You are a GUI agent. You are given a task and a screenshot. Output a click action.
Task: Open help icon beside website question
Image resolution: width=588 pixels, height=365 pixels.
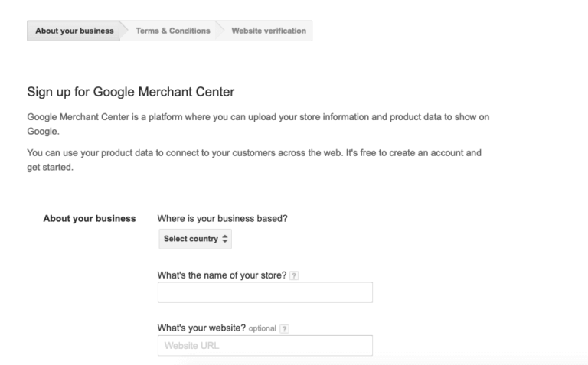(x=284, y=329)
